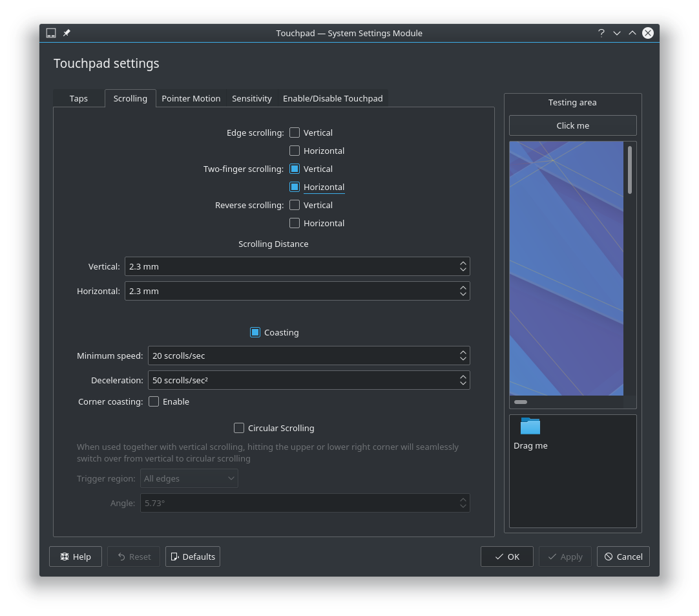Check the Circular Scrolling checkbox
The image size is (699, 616).
point(239,428)
